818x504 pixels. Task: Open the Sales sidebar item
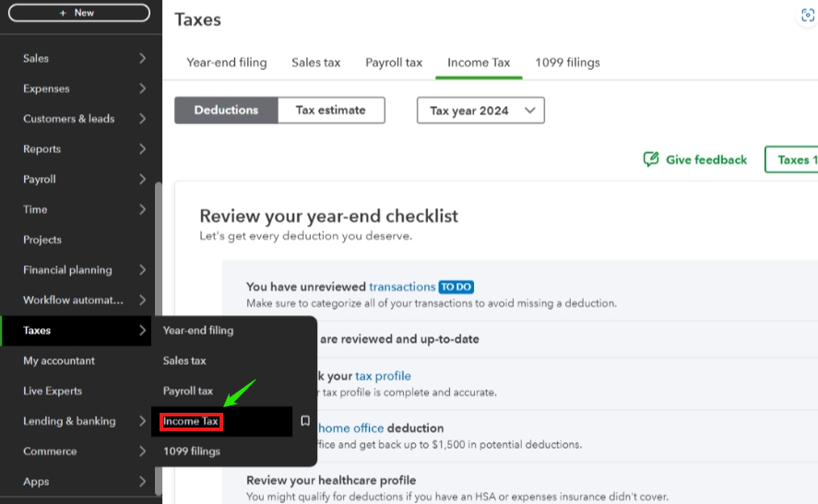pyautogui.click(x=35, y=58)
